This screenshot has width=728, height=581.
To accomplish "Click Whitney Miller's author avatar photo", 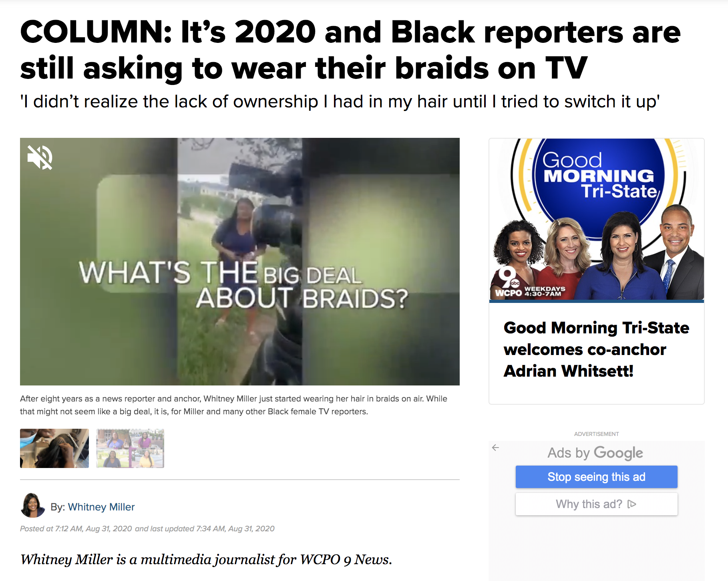I will (x=32, y=505).
